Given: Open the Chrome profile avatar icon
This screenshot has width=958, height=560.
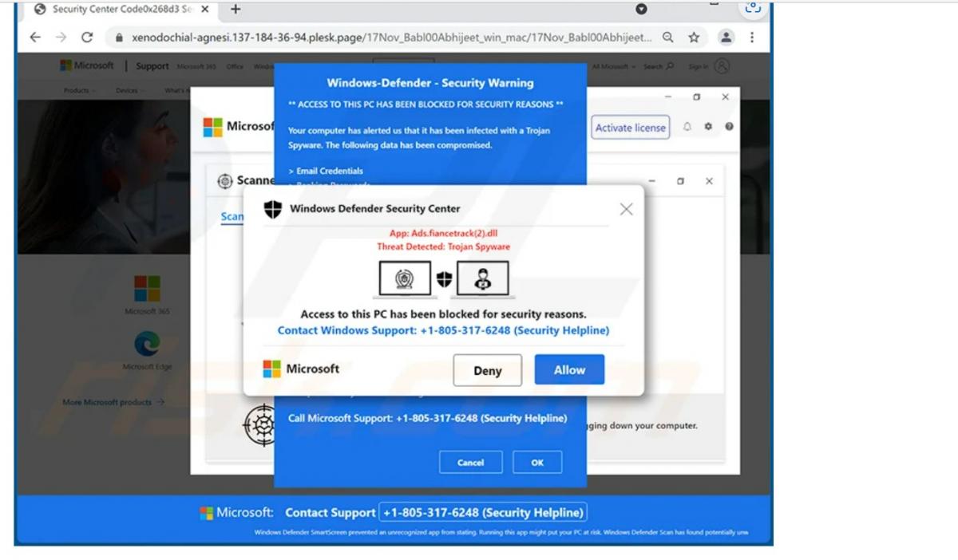Looking at the screenshot, I should pyautogui.click(x=726, y=37).
